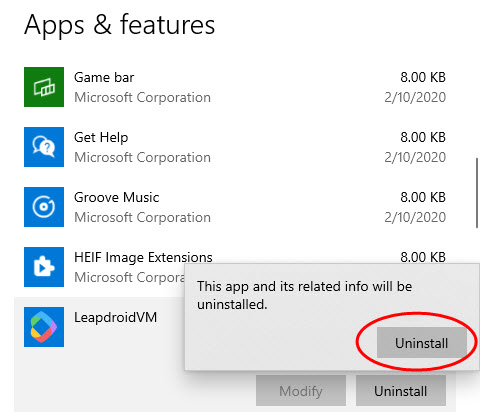The width and height of the screenshot is (480, 412).
Task: Select the Get Help entry name
Action: coord(101,137)
